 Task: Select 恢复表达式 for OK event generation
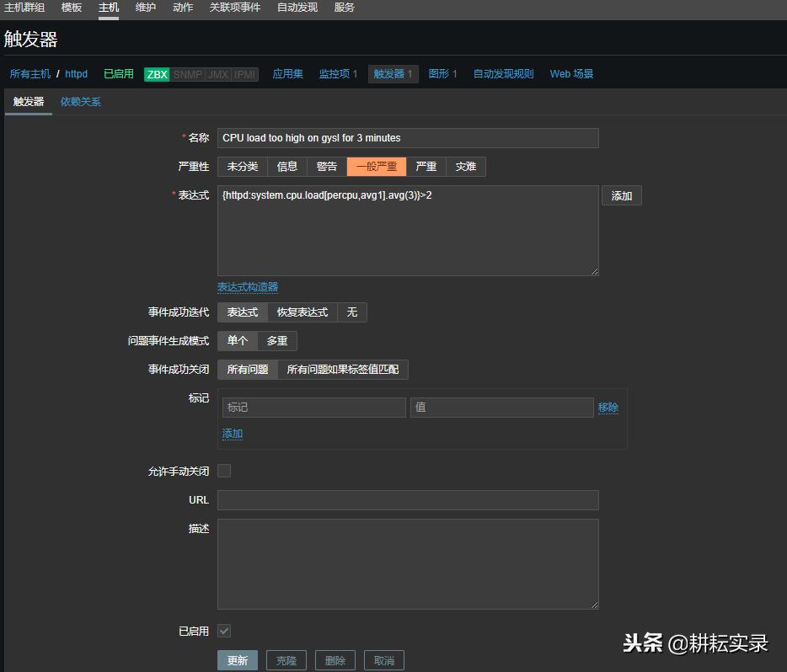coord(302,312)
